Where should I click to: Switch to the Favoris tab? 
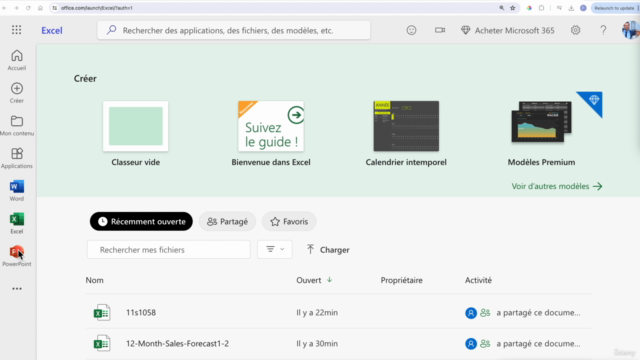tap(289, 221)
